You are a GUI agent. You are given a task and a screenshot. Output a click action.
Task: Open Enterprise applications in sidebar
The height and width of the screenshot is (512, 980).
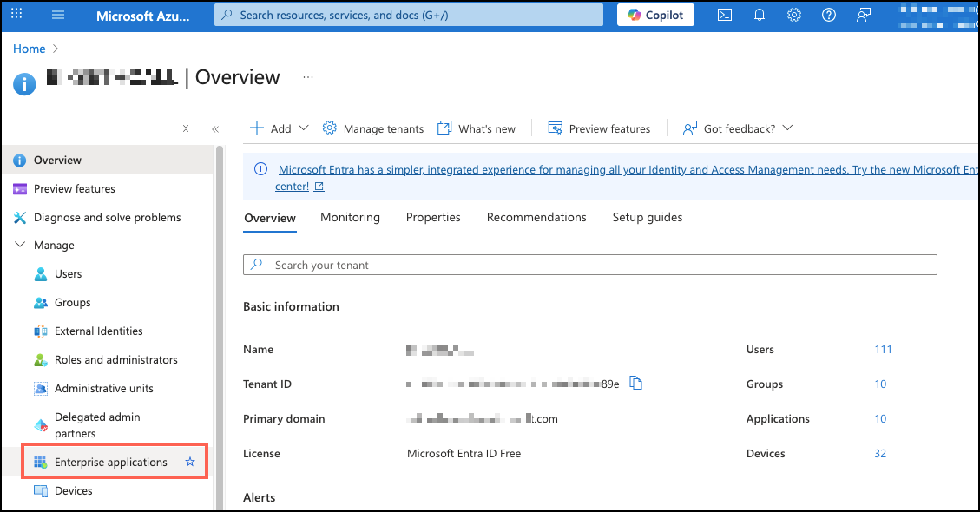[x=110, y=462]
